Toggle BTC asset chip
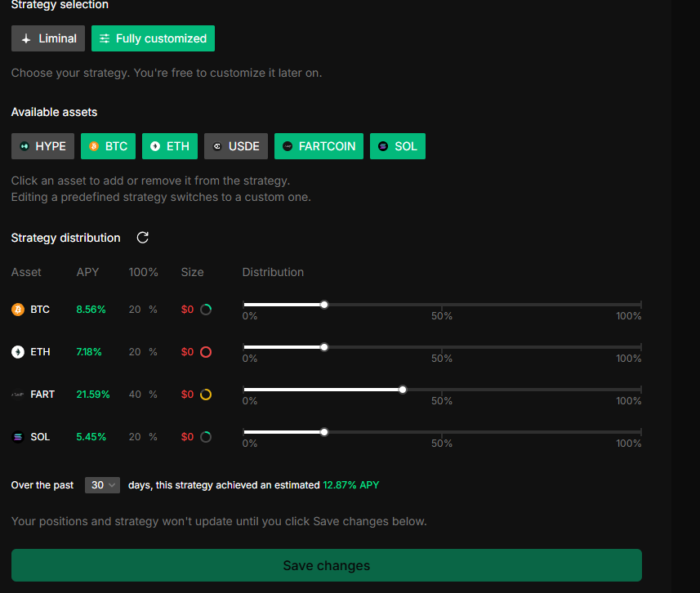 click(x=108, y=146)
